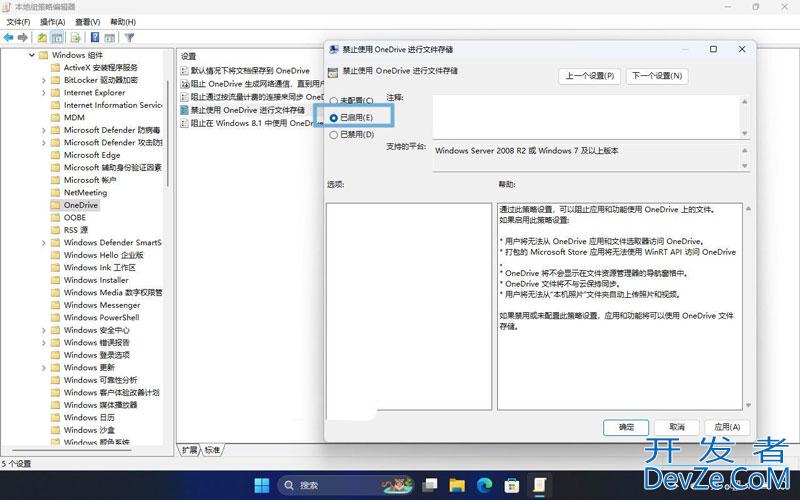The height and width of the screenshot is (500, 800).
Task: Click the icon of 阻止在 Windows 8.1 中使用 OneDrive
Action: [185, 123]
